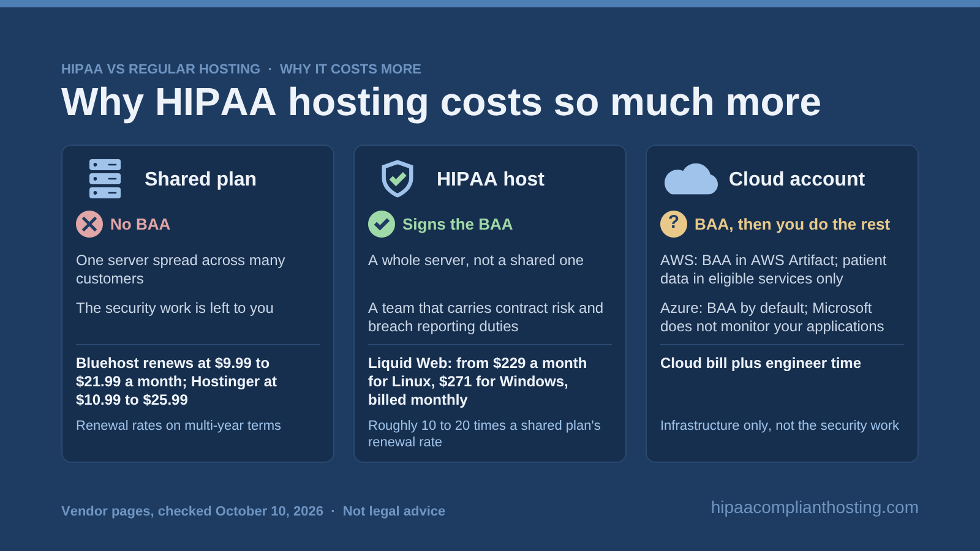The width and height of the screenshot is (980, 551).
Task: Click 'Roughly 10 to 20 times' note
Action: click(484, 433)
